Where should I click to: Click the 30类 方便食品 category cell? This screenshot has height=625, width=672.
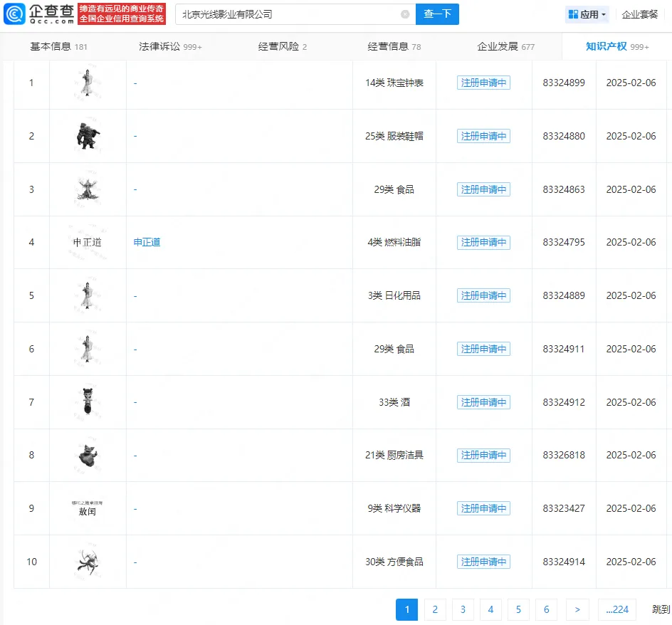(x=394, y=561)
